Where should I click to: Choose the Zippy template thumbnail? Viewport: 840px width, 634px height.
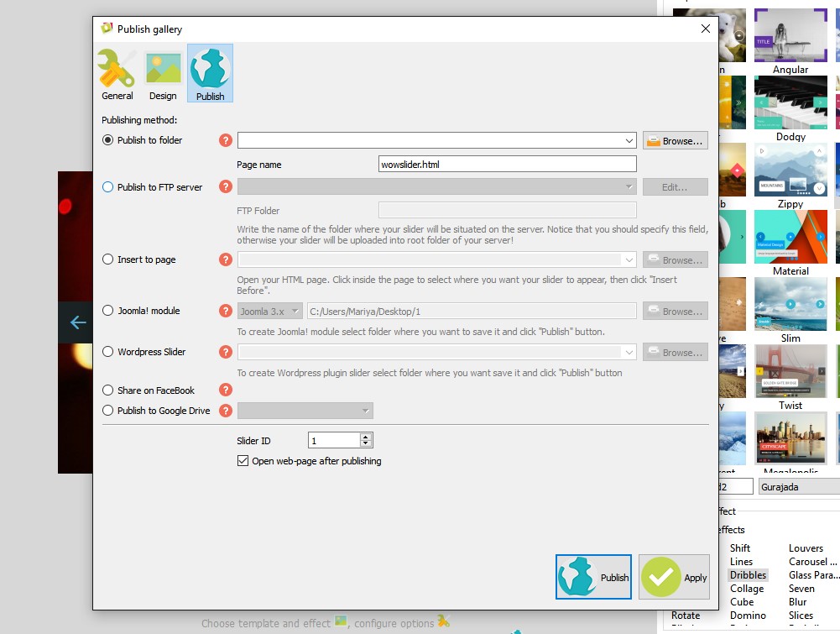click(x=790, y=170)
